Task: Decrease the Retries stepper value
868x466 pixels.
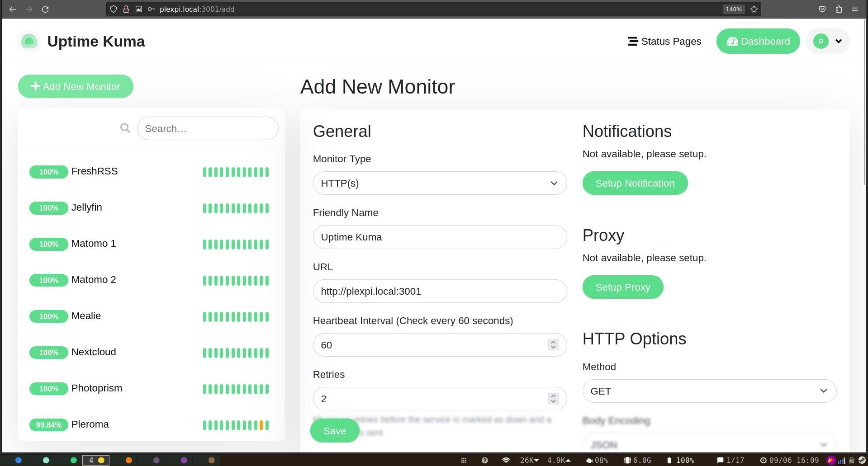Action: (x=553, y=401)
